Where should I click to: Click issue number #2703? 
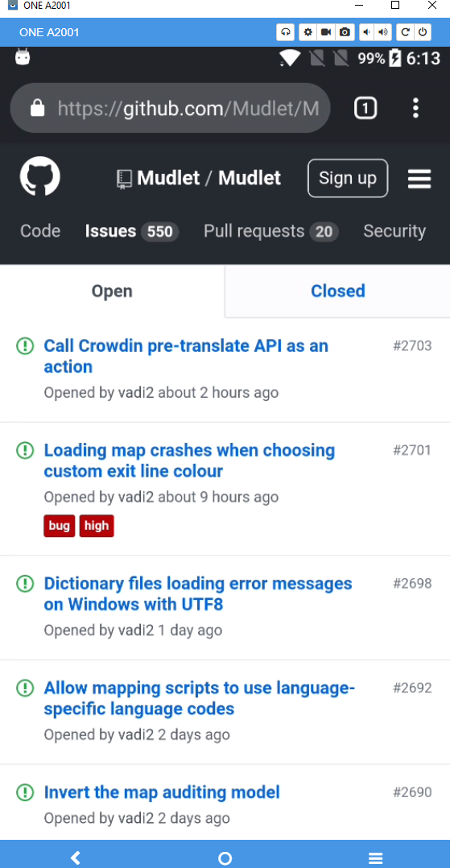tap(412, 346)
